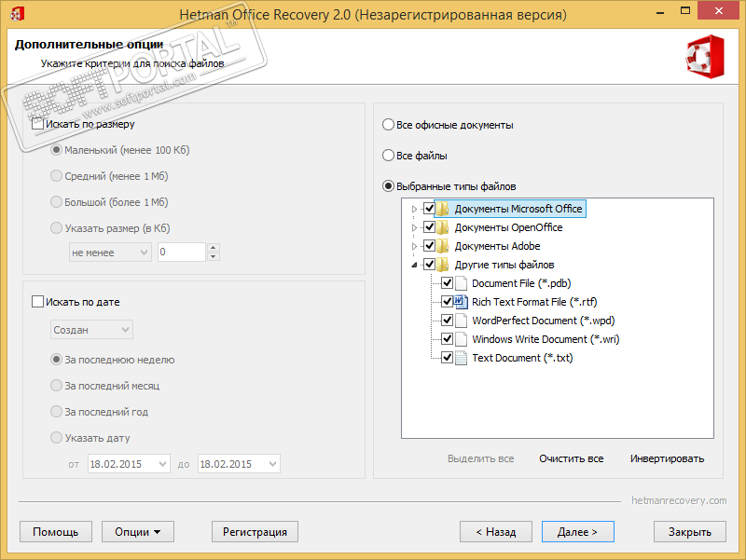Select the За последний год date option
This screenshot has height=560, width=746.
pos(56,412)
